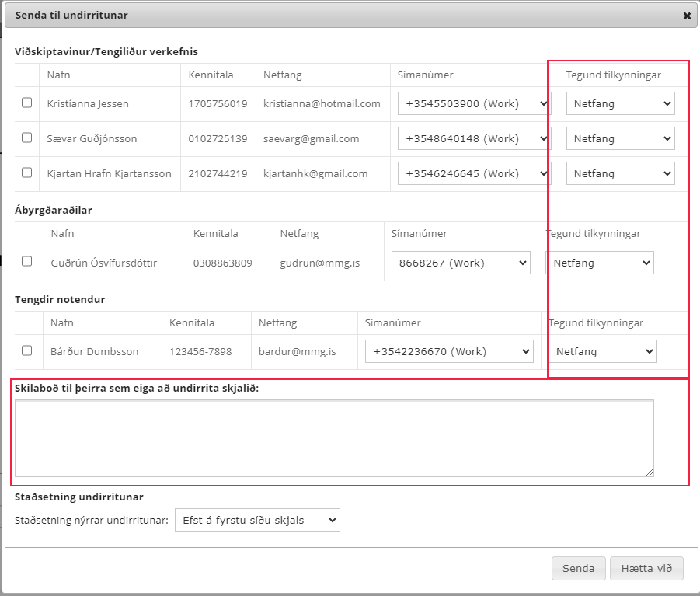Change notification type for Sævar Guðjónsson
The height and width of the screenshot is (596, 700).
tap(620, 138)
